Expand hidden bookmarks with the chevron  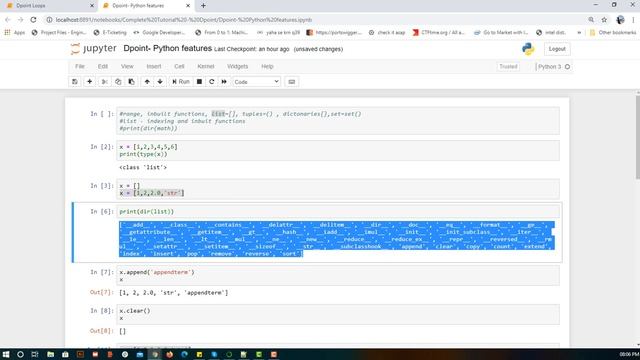pos(579,32)
